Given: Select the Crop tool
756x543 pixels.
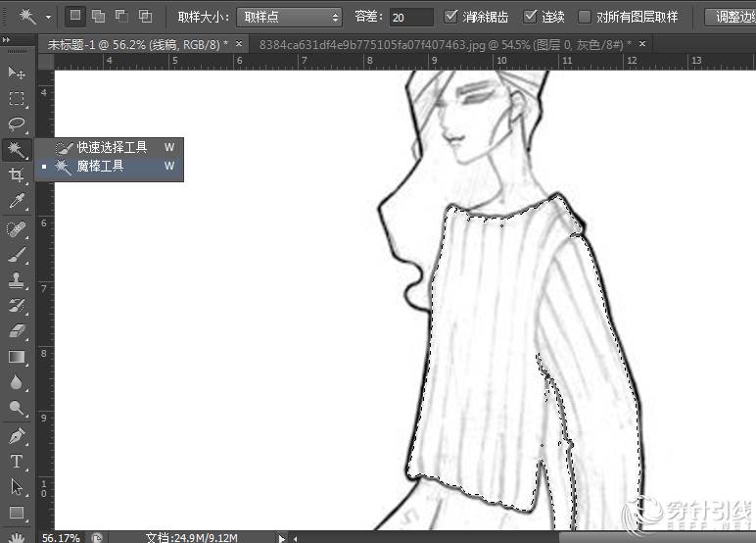Looking at the screenshot, I should (17, 175).
